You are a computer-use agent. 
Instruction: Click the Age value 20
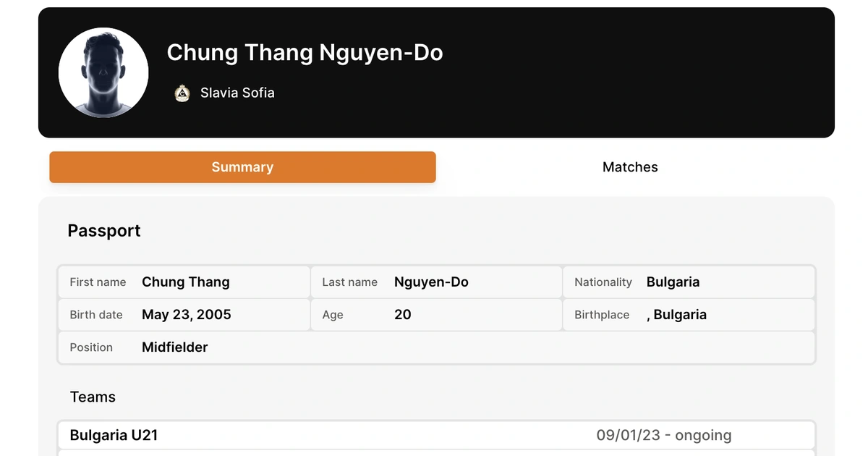pos(403,315)
